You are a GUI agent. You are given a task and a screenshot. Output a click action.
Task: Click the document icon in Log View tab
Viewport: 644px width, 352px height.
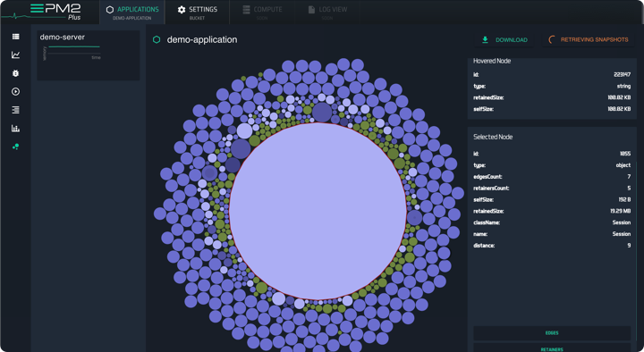(311, 10)
